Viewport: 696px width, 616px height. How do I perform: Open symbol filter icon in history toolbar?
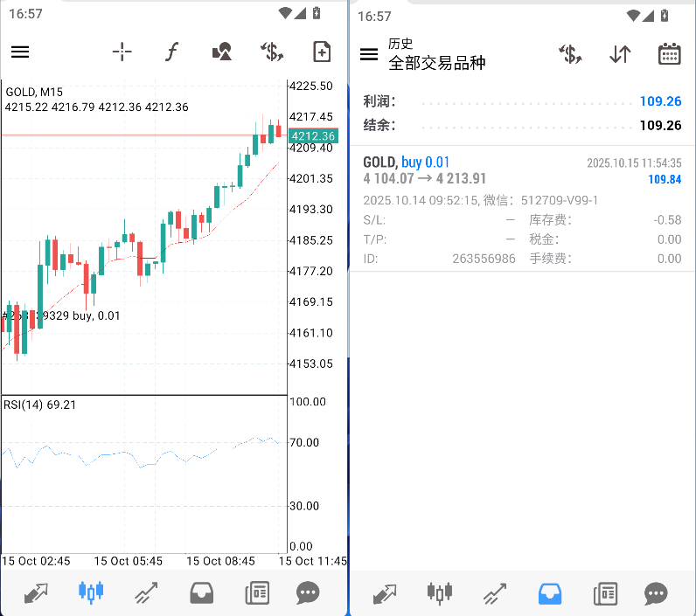[570, 54]
